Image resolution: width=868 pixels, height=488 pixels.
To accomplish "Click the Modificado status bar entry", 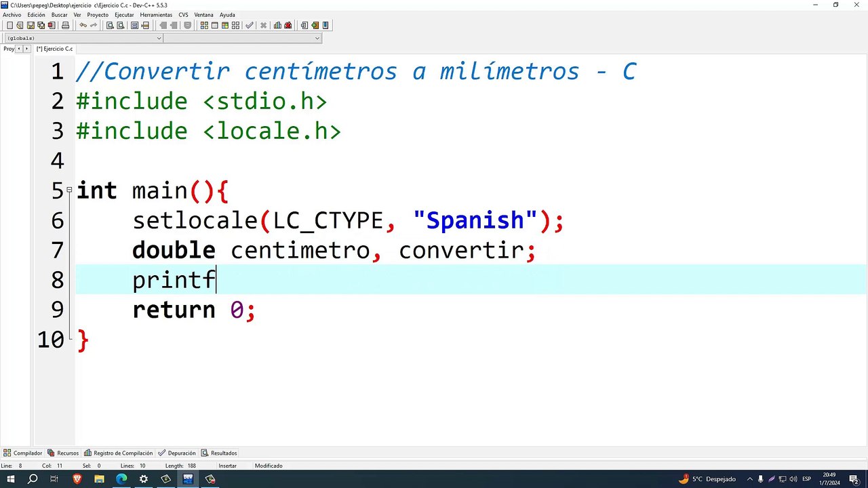I will pyautogui.click(x=269, y=466).
